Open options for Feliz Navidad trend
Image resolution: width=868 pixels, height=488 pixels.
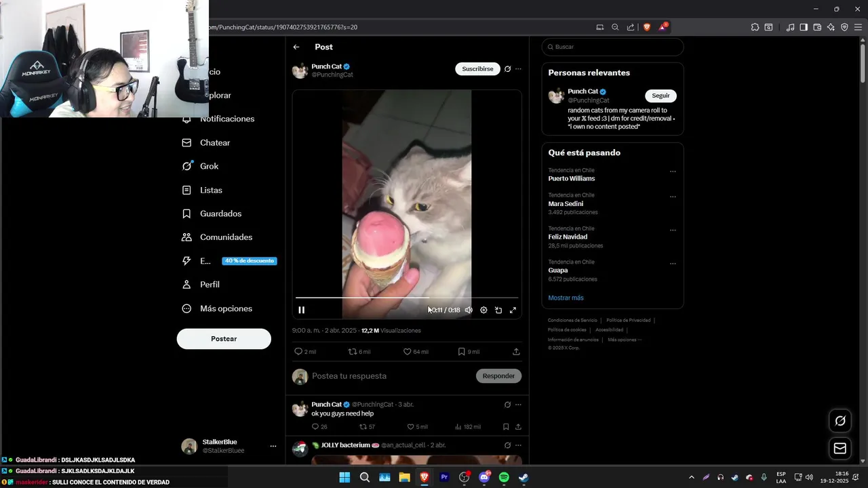click(673, 230)
